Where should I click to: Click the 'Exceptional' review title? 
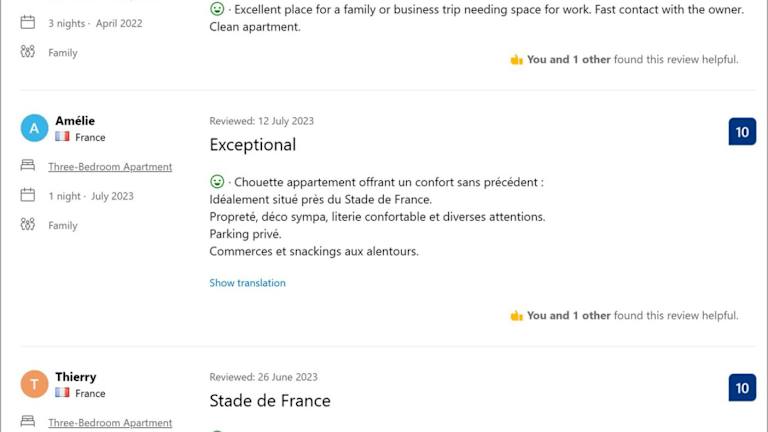pyautogui.click(x=253, y=145)
